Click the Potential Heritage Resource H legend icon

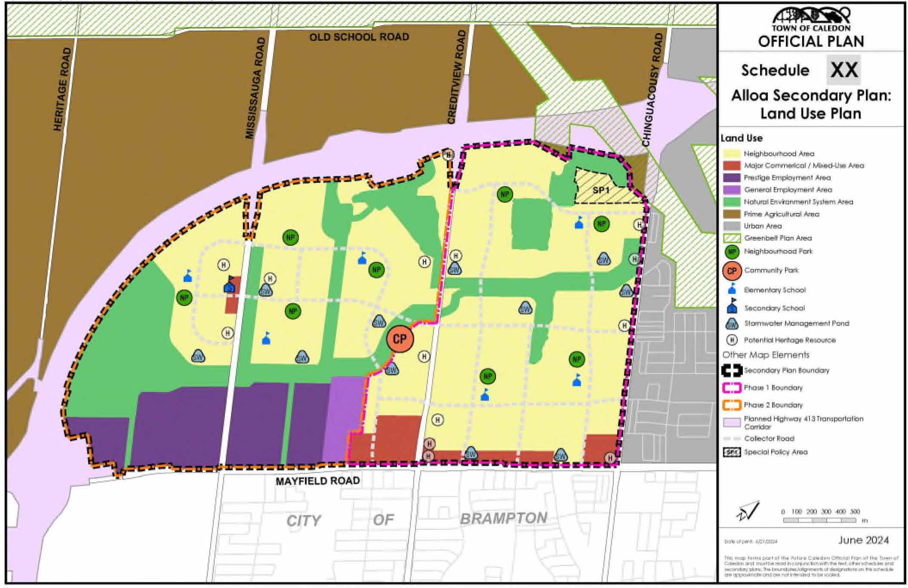tap(732, 340)
